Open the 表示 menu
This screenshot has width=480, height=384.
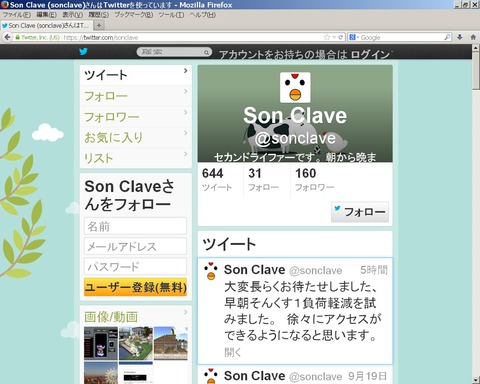[x=73, y=15]
